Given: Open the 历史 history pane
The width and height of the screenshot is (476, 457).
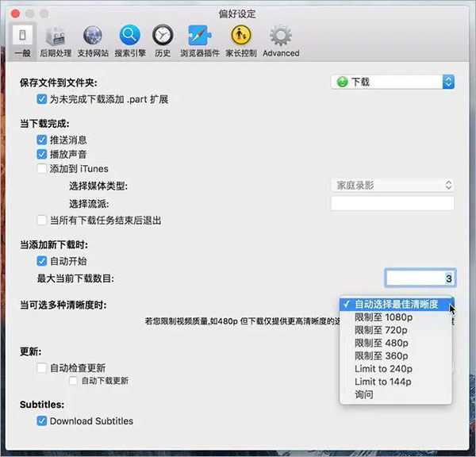Looking at the screenshot, I should coord(163,40).
